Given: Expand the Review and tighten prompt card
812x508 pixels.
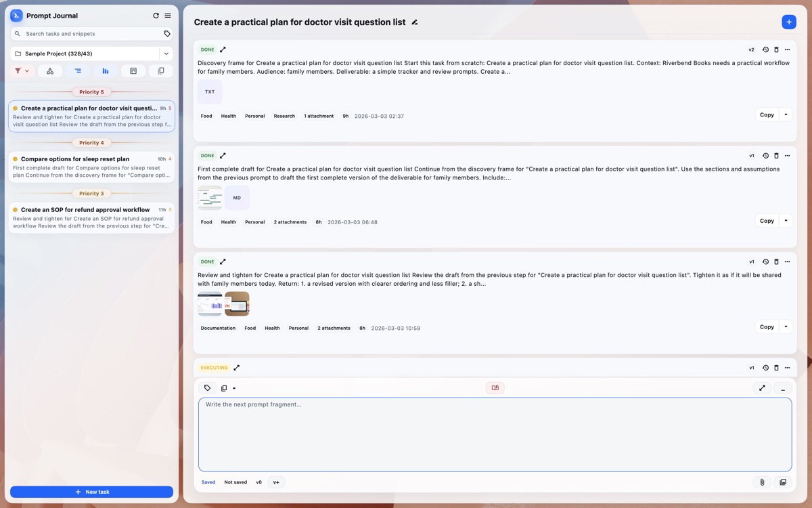Looking at the screenshot, I should pos(223,261).
